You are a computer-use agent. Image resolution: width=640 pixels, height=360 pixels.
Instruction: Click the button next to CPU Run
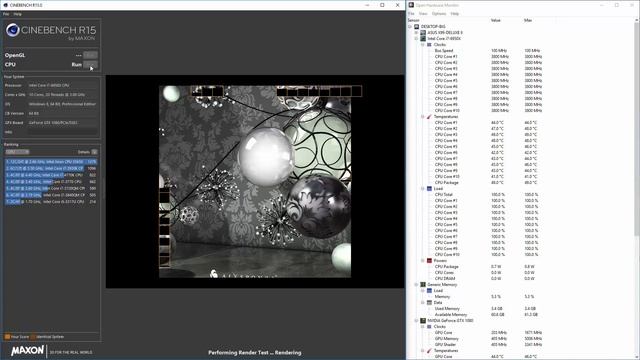coord(90,64)
